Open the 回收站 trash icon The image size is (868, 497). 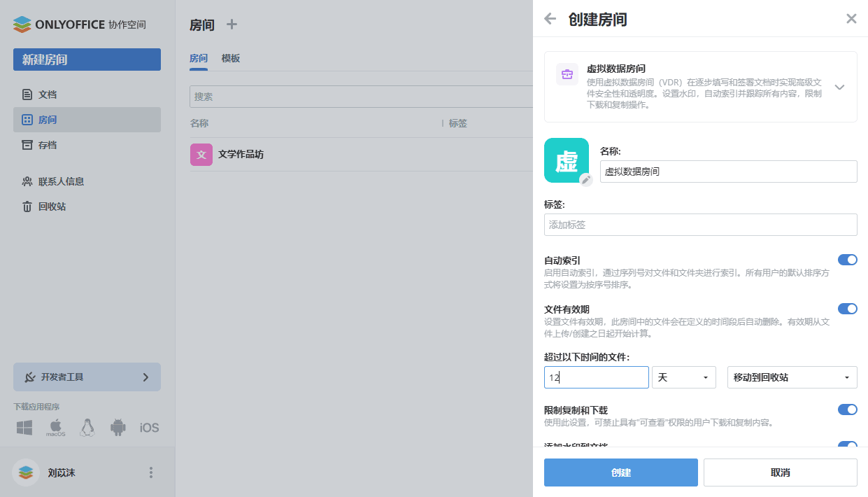pos(27,206)
